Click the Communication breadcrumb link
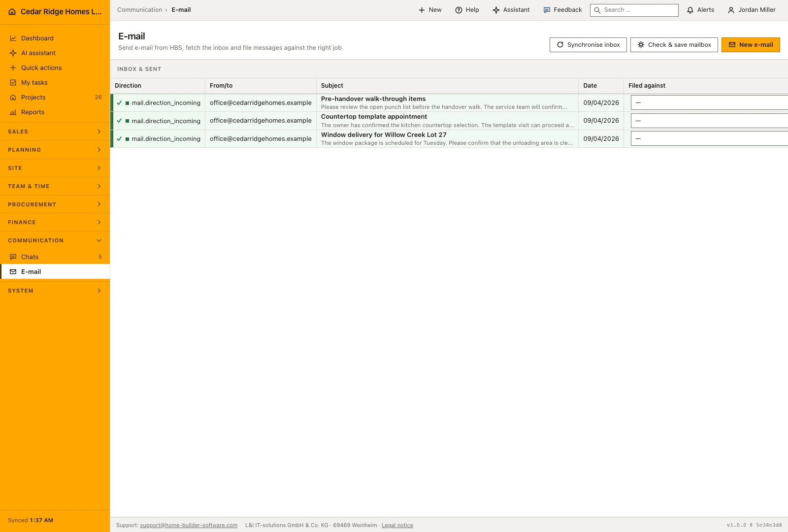This screenshot has width=788, height=532. point(139,10)
